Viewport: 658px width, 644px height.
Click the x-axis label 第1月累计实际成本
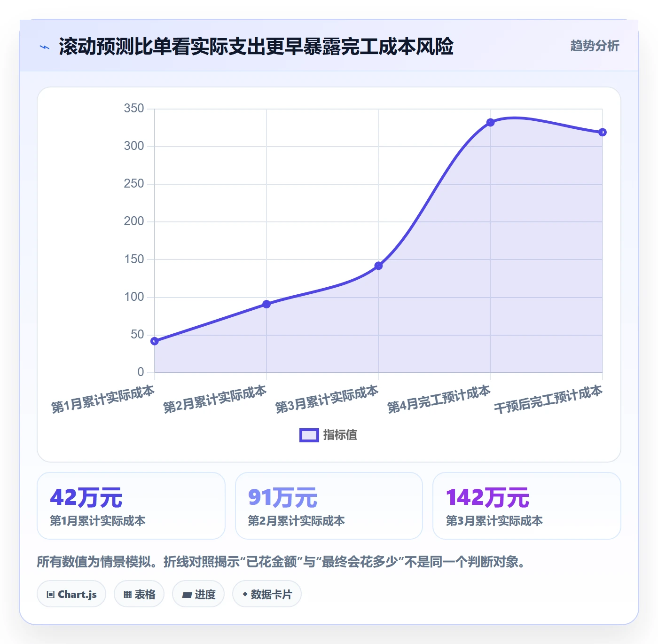(x=103, y=400)
